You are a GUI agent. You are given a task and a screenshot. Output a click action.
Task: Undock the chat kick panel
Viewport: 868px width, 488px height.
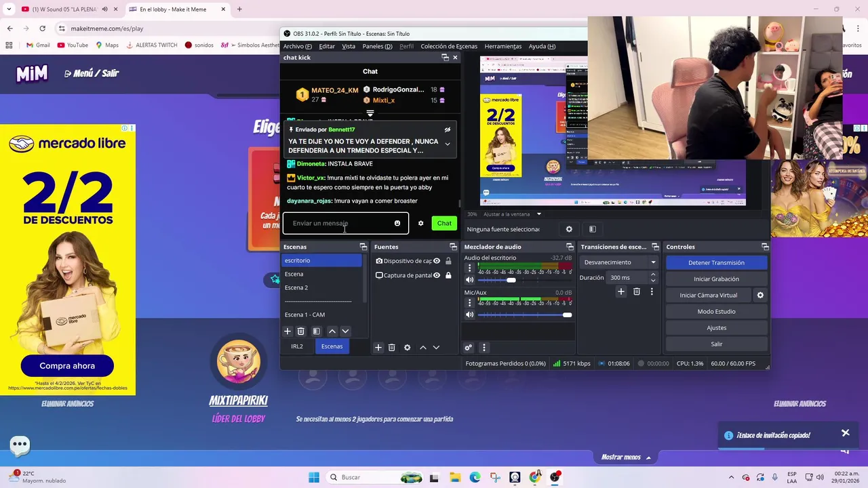(x=445, y=58)
